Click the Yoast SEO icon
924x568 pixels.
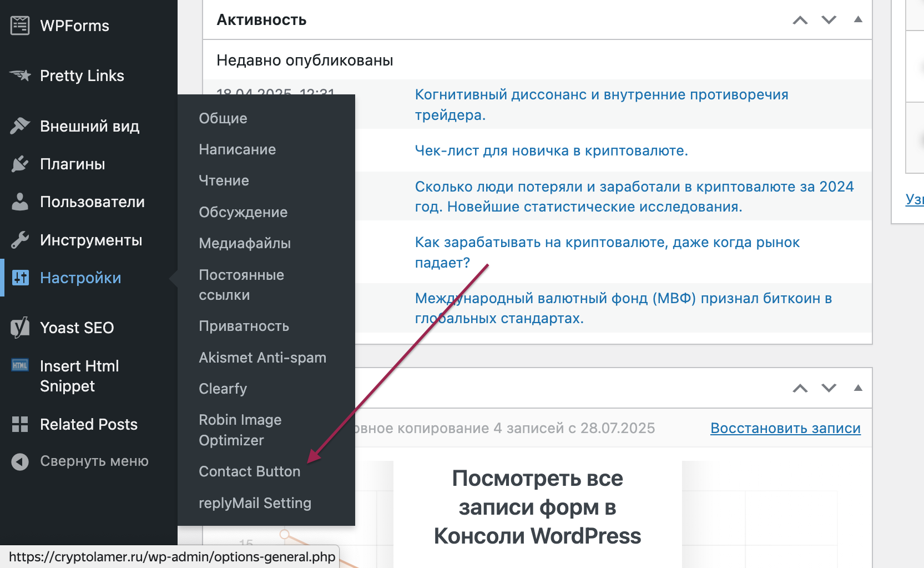(20, 328)
